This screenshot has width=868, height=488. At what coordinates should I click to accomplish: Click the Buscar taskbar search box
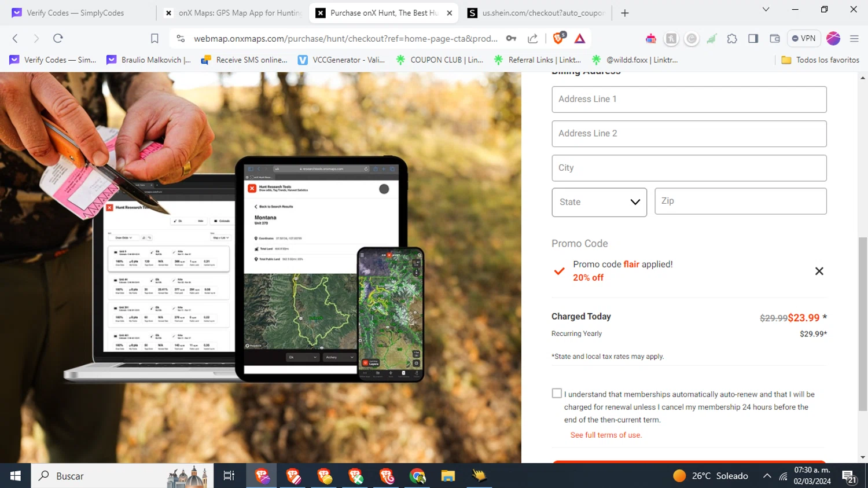click(122, 476)
